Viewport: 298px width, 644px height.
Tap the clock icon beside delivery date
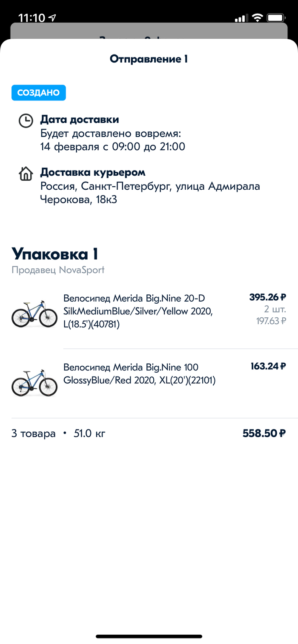coord(26,120)
